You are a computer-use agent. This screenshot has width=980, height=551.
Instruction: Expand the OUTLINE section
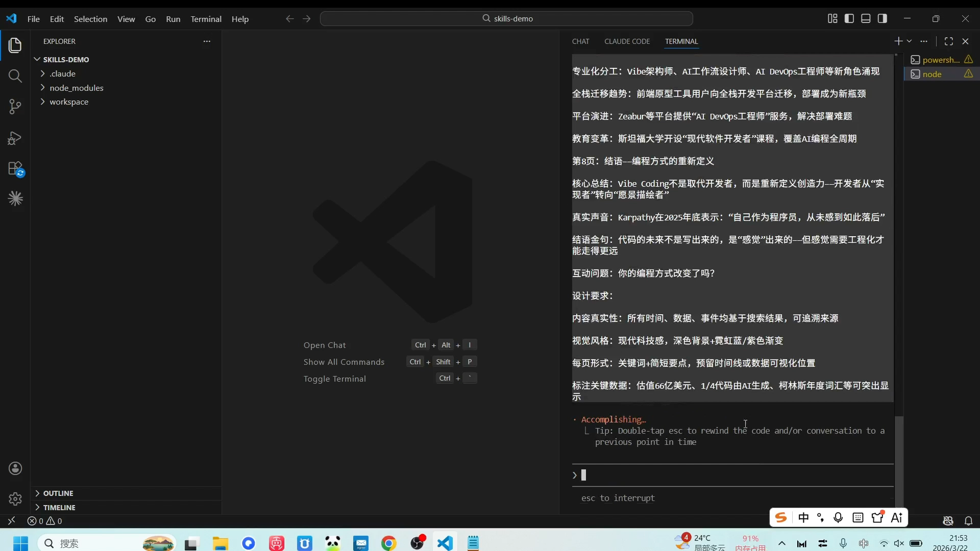click(x=58, y=493)
